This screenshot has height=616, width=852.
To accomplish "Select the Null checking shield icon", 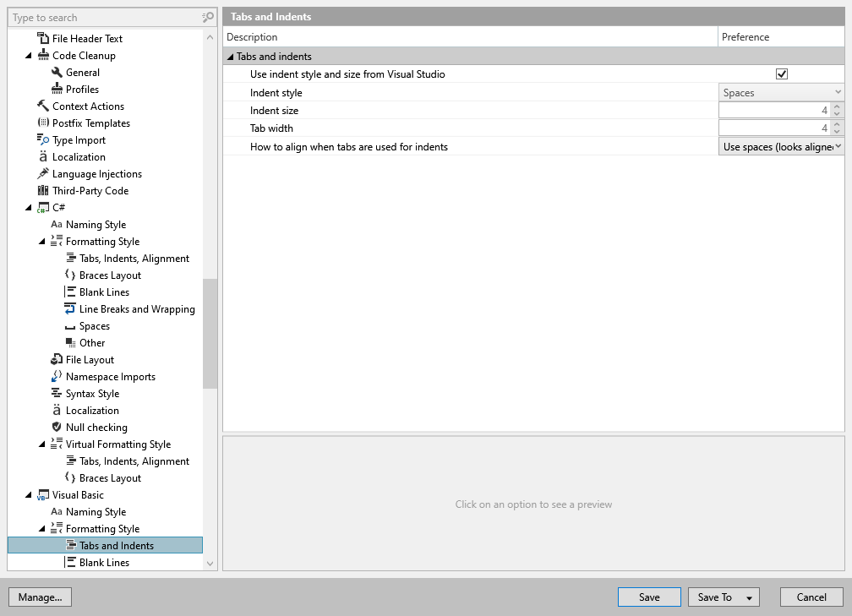I will pos(58,427).
